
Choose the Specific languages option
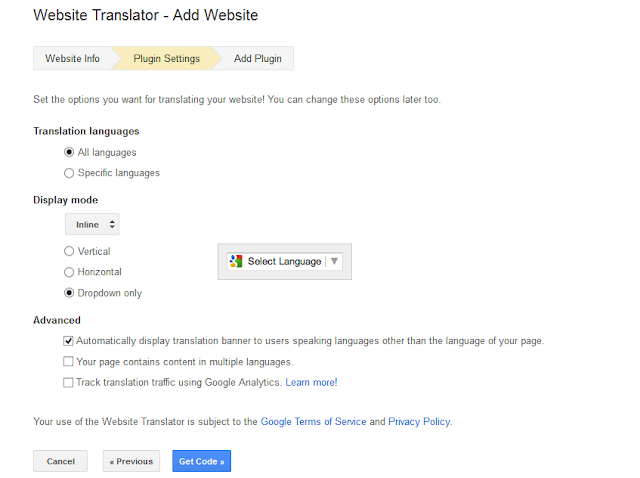click(68, 173)
